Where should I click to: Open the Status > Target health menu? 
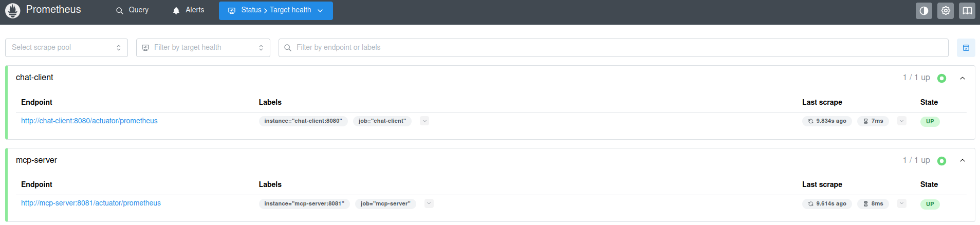pyautogui.click(x=275, y=10)
